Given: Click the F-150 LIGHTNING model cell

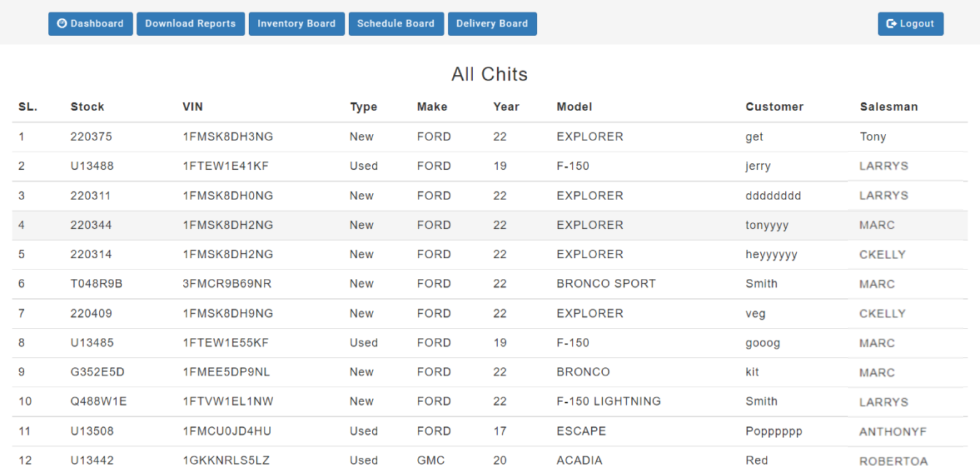Looking at the screenshot, I should [x=609, y=401].
